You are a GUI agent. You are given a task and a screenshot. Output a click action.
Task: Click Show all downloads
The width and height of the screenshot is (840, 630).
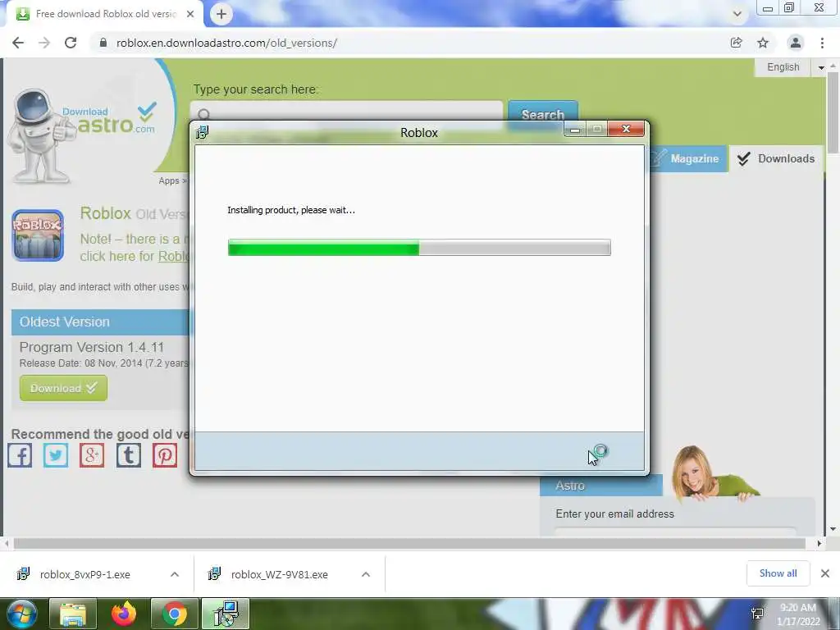[x=778, y=573]
